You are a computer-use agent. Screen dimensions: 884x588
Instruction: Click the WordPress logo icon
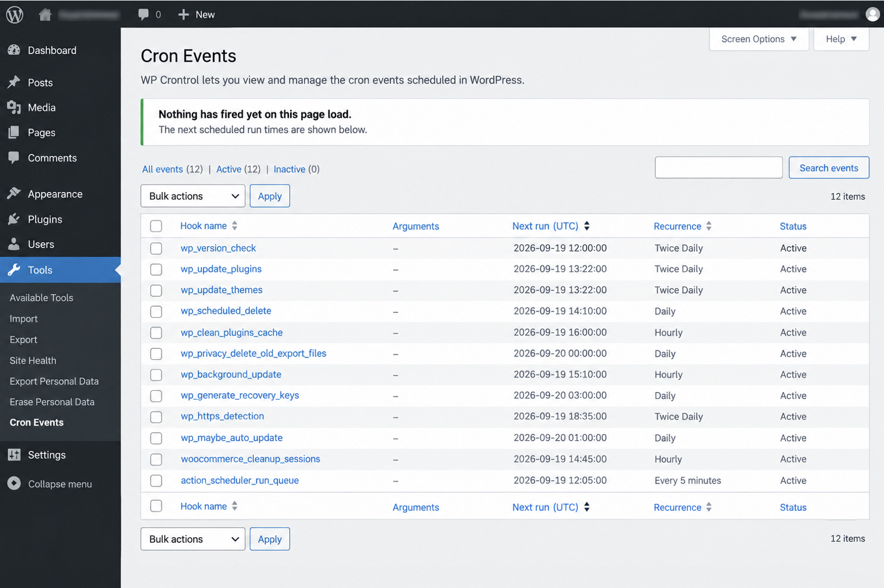point(15,15)
